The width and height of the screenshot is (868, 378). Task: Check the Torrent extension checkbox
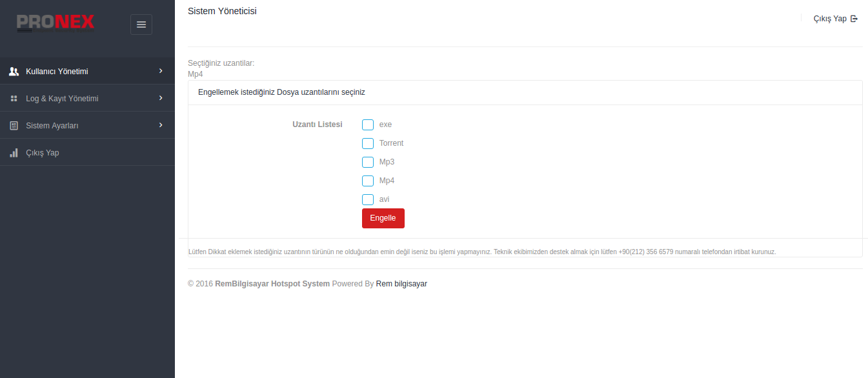point(368,143)
